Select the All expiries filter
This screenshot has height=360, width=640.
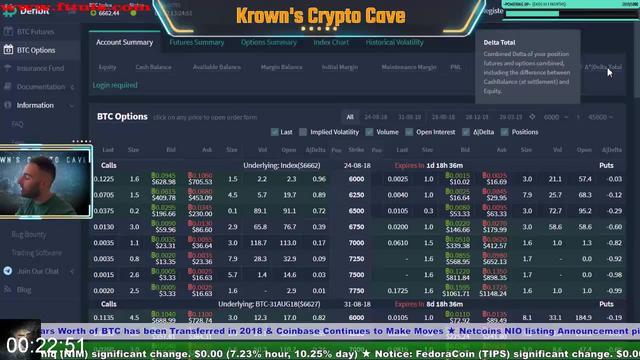pyautogui.click(x=350, y=117)
